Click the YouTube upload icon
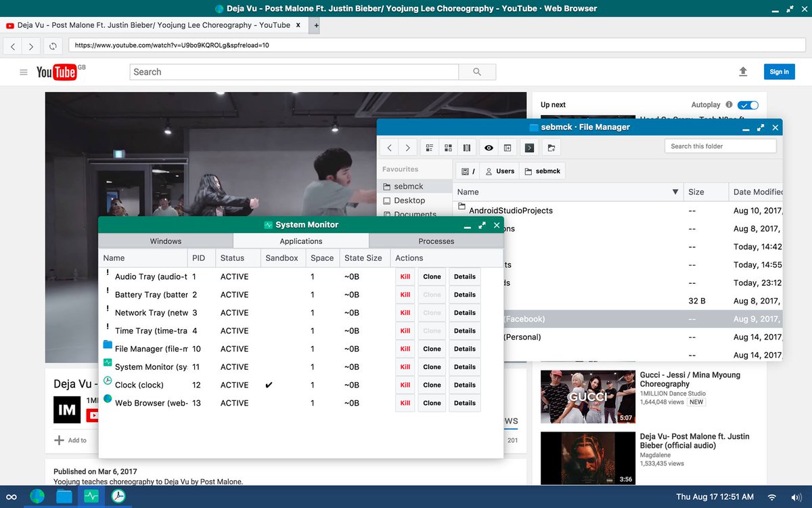The height and width of the screenshot is (508, 812). pos(743,72)
